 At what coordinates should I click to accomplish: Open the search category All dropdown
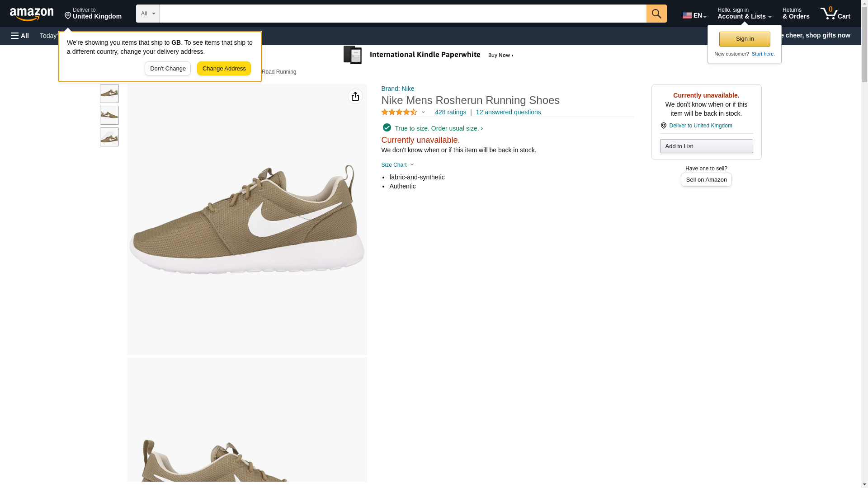click(x=147, y=14)
